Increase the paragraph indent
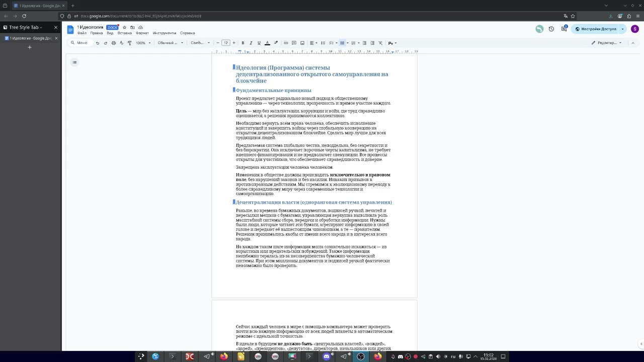 (372, 43)
